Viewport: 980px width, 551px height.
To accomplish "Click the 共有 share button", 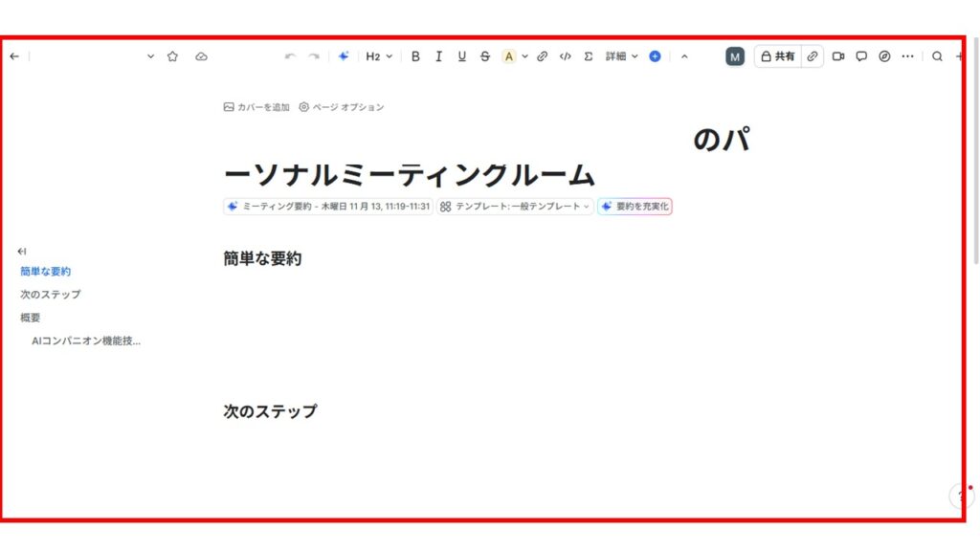I will pos(777,56).
